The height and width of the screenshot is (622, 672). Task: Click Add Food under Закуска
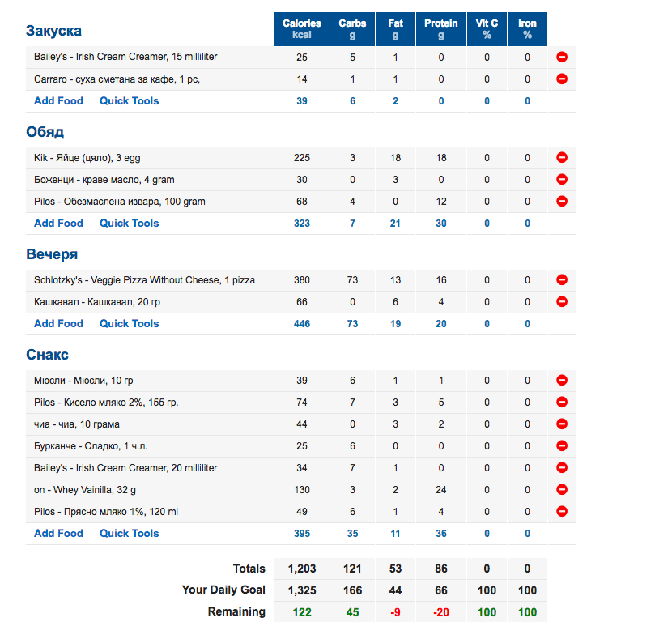point(58,101)
